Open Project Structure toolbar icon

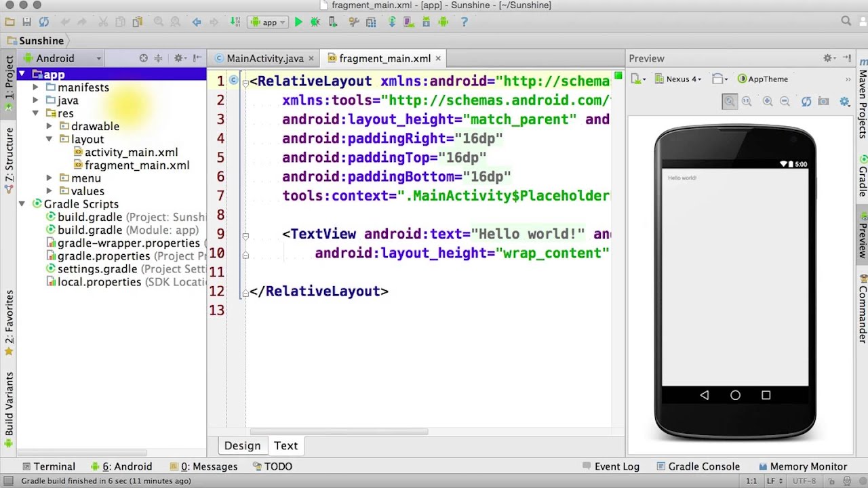(x=372, y=22)
